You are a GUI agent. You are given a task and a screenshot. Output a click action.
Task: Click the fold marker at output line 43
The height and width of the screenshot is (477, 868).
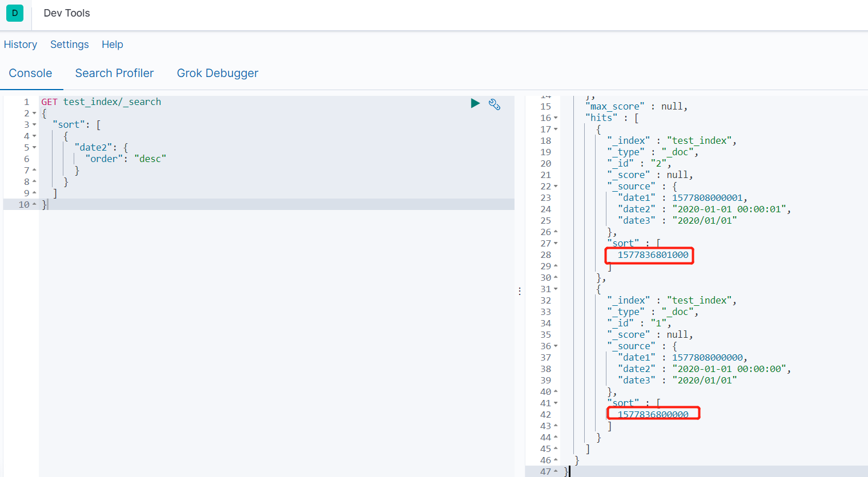556,426
